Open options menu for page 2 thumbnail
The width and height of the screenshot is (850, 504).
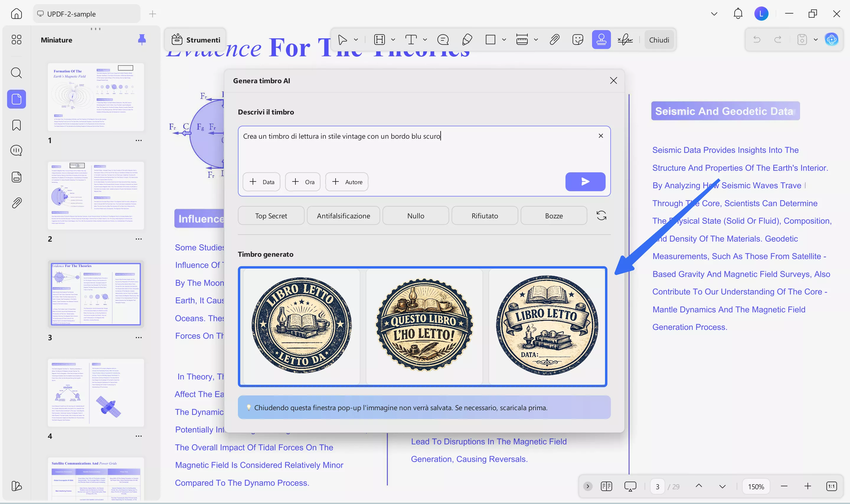coord(138,239)
